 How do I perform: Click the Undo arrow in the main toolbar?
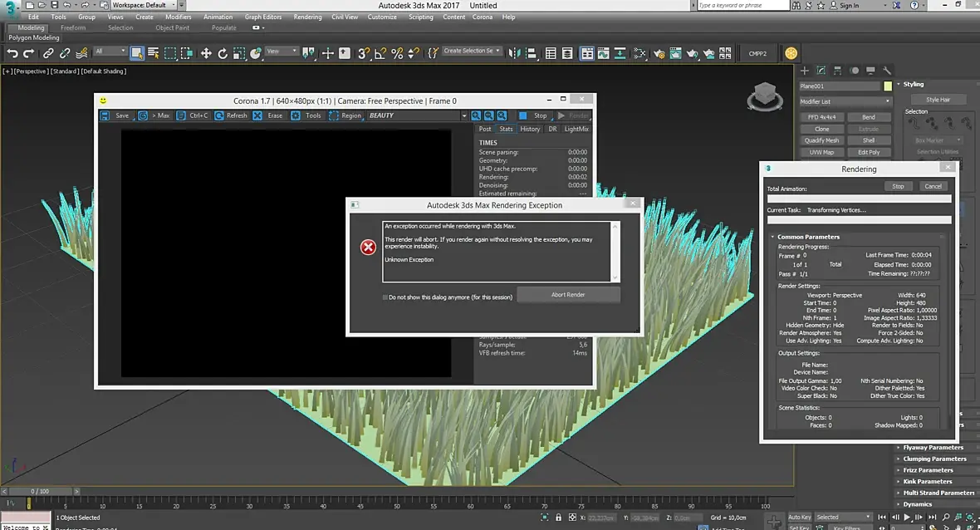12,53
